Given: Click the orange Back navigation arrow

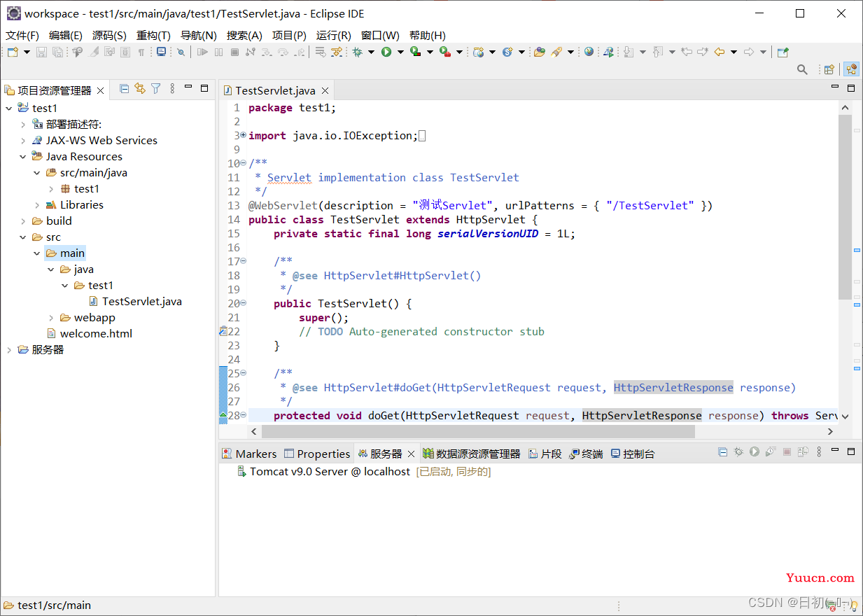Looking at the screenshot, I should (719, 52).
